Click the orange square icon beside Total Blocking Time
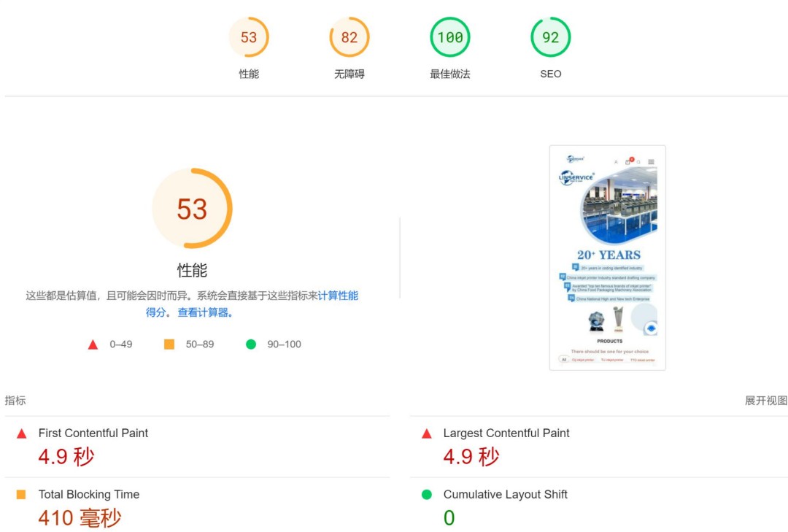 (x=21, y=495)
